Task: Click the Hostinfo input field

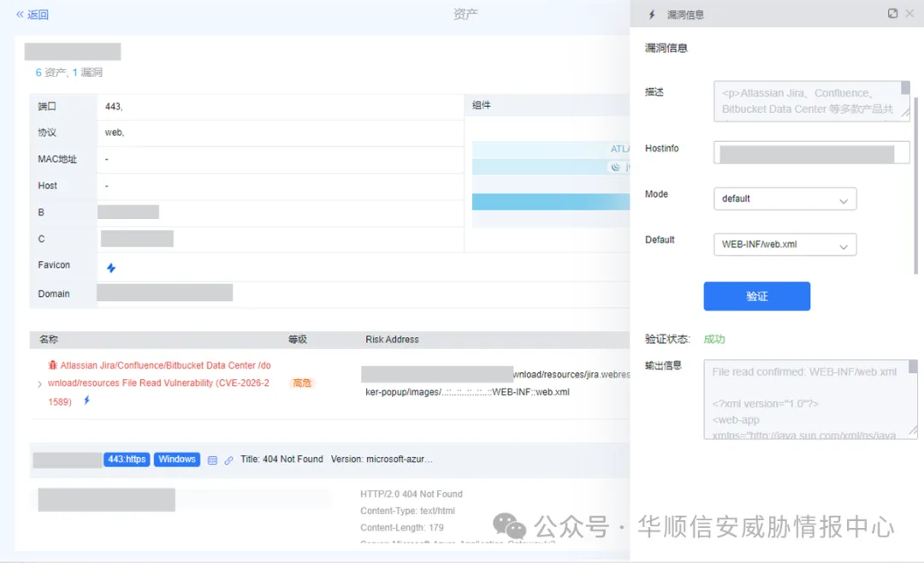Action: pyautogui.click(x=811, y=152)
